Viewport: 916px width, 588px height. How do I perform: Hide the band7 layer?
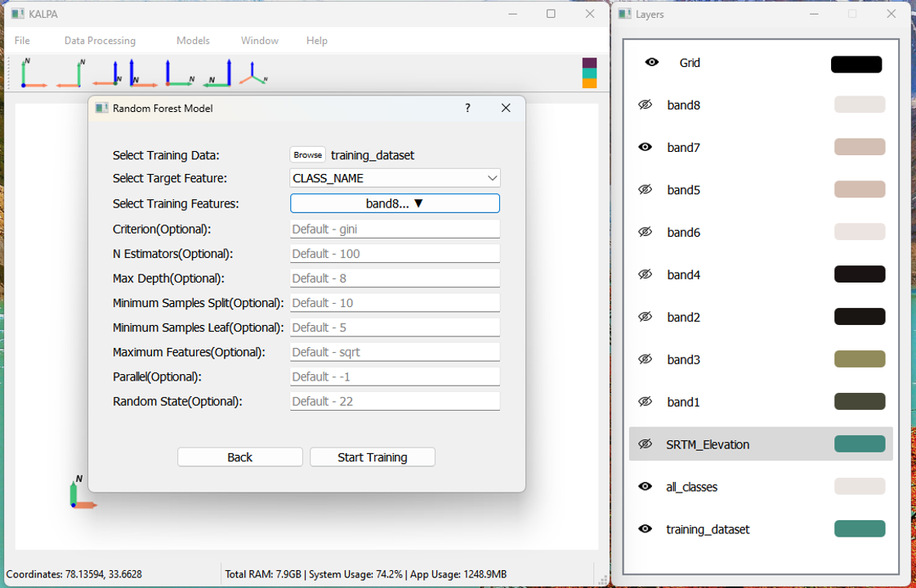pos(645,147)
